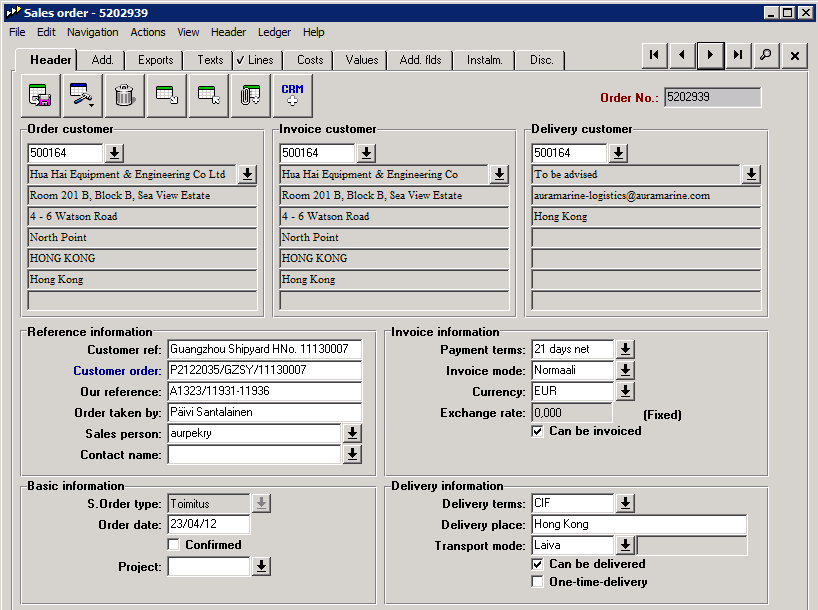
Task: Go to the next record
Action: [x=711, y=55]
